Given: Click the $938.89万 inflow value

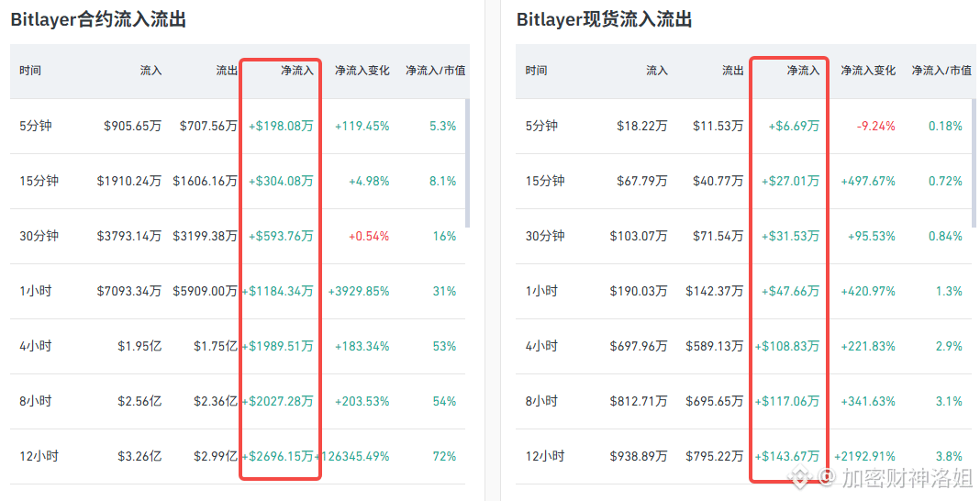Looking at the screenshot, I should 639,456.
